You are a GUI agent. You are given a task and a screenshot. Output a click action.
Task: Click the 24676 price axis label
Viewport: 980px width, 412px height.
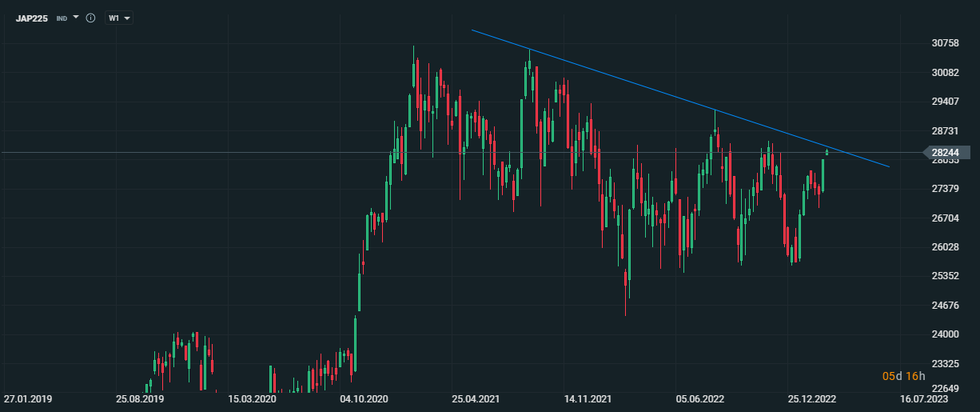[946, 306]
